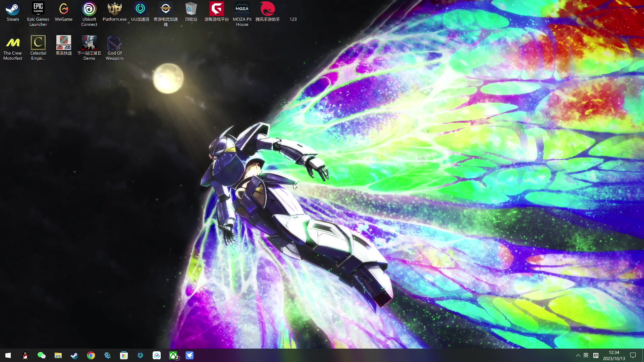
Task: Select the MOZA Pit House icon
Action: [242, 14]
